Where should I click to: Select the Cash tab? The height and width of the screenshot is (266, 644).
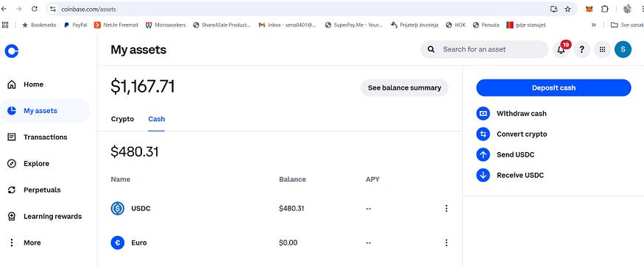[157, 119]
